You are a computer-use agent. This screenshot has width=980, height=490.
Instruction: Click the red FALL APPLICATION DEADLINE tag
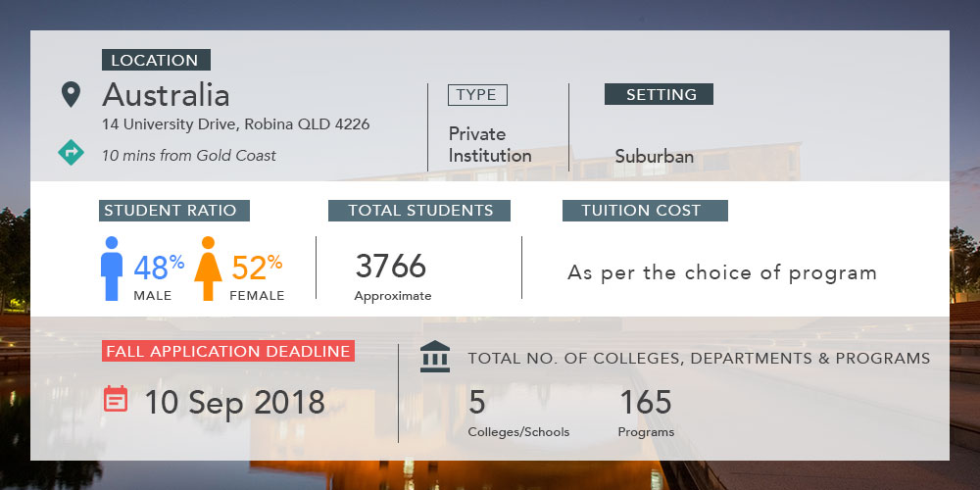point(228,351)
